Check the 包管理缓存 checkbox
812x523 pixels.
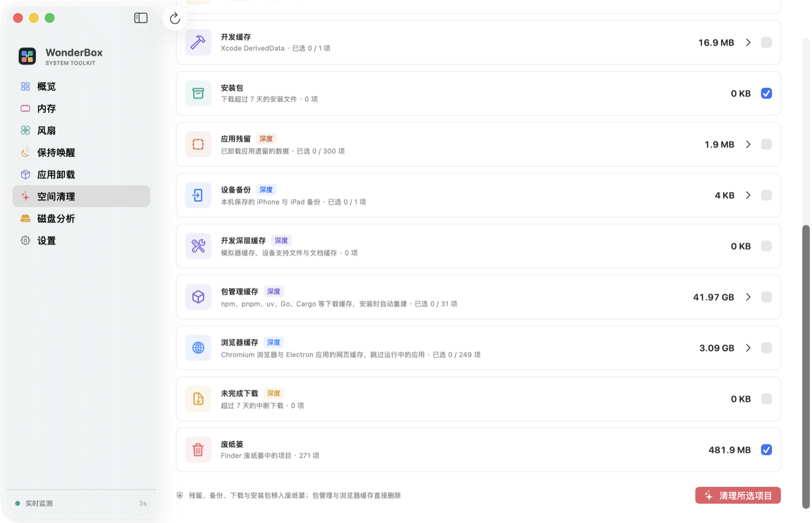[x=766, y=297]
